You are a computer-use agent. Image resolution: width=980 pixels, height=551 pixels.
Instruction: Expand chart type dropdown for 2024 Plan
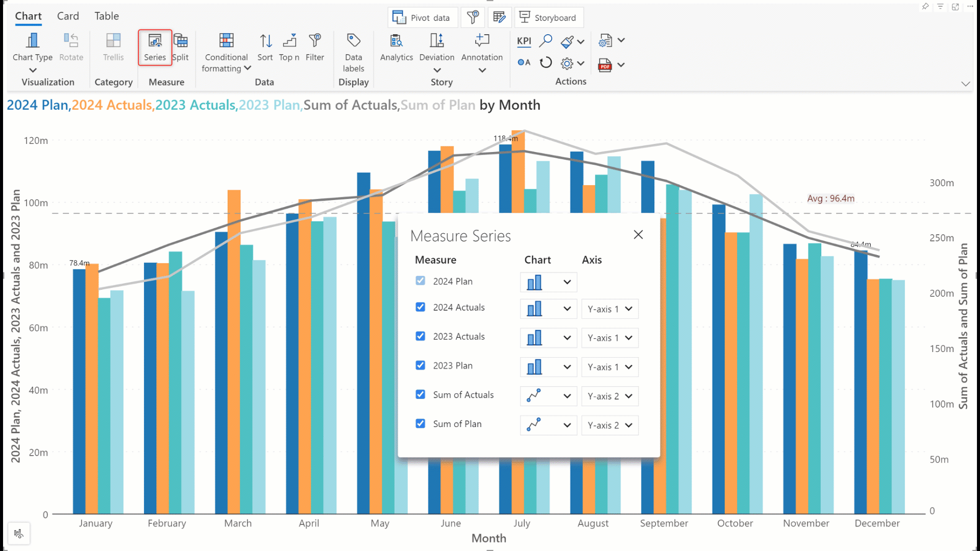click(x=548, y=282)
